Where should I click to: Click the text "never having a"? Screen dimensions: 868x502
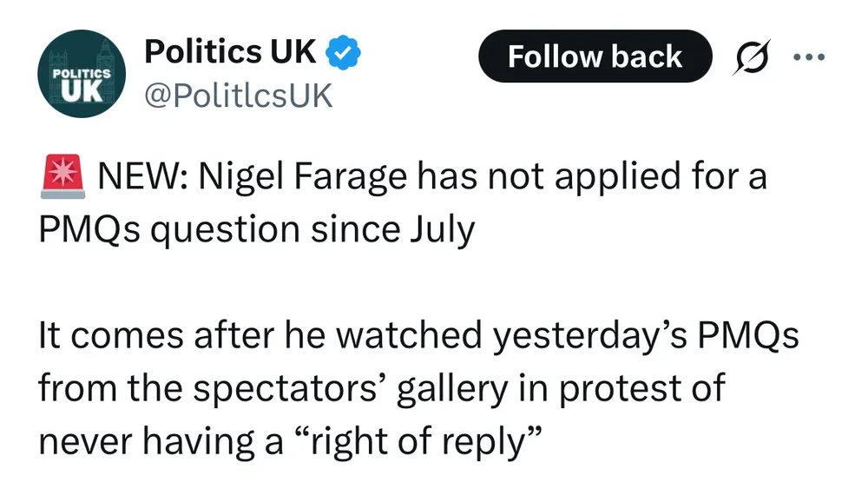click(x=160, y=442)
